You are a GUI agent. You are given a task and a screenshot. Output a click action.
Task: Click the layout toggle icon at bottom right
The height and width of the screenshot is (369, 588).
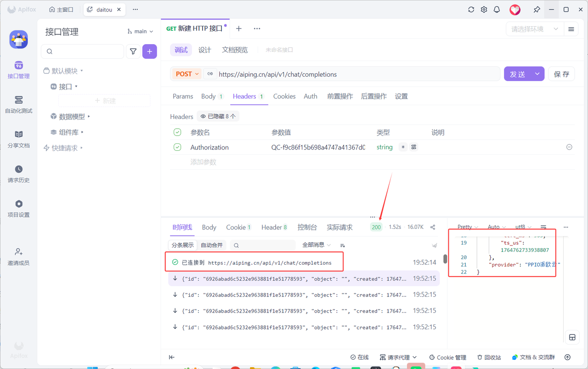(x=572, y=337)
